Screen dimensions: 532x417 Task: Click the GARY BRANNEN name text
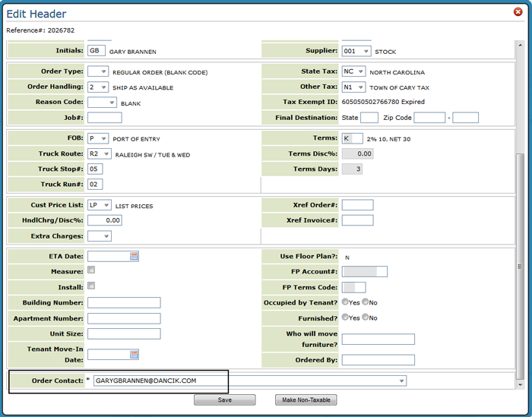point(133,52)
